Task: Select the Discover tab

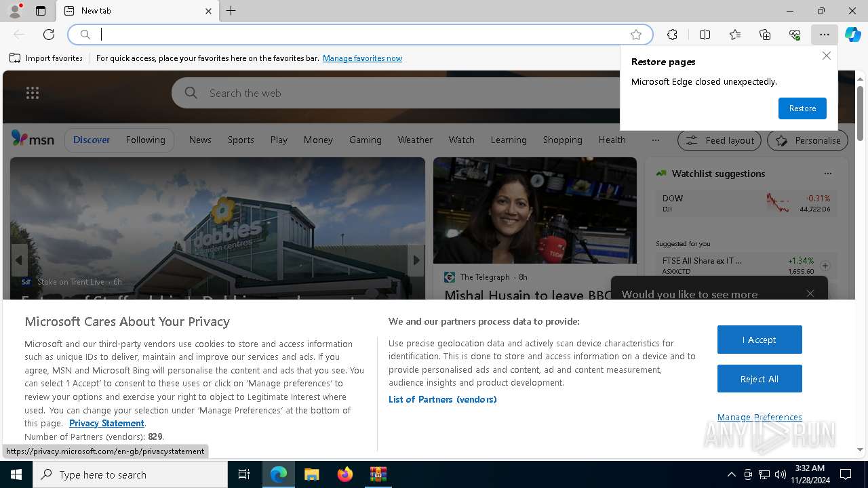Action: tap(92, 140)
